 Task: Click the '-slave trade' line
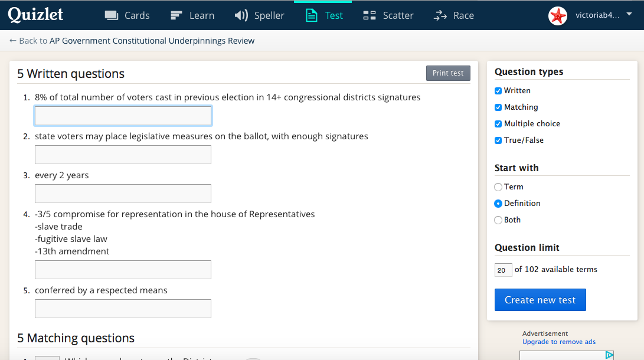tap(58, 227)
